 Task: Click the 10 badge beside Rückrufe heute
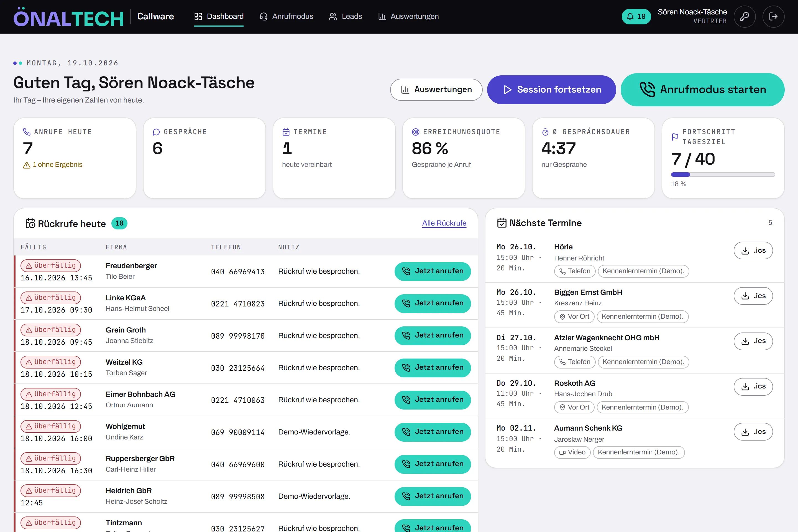pyautogui.click(x=119, y=223)
